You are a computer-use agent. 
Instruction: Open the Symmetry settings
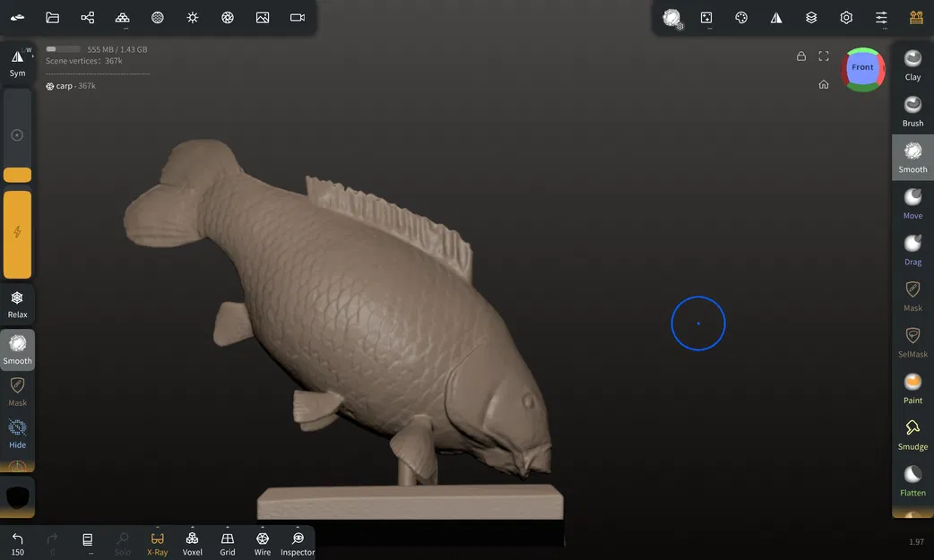[776, 17]
